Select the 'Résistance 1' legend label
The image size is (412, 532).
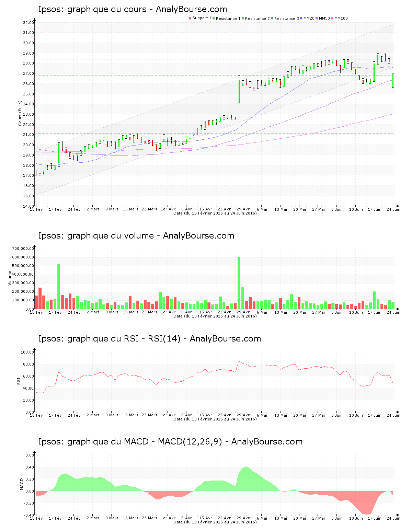tap(228, 19)
